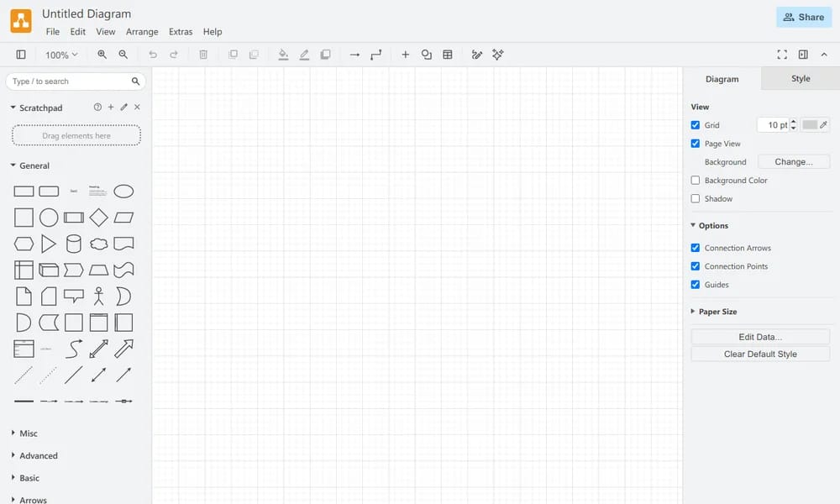Viewport: 840px width, 504px height.
Task: Collapse the Options section
Action: [x=709, y=225]
